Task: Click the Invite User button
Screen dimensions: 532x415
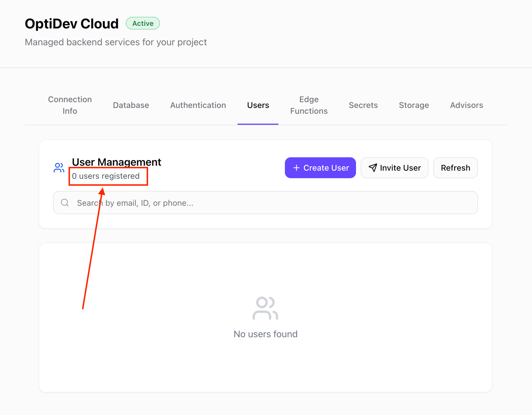Action: click(x=394, y=168)
